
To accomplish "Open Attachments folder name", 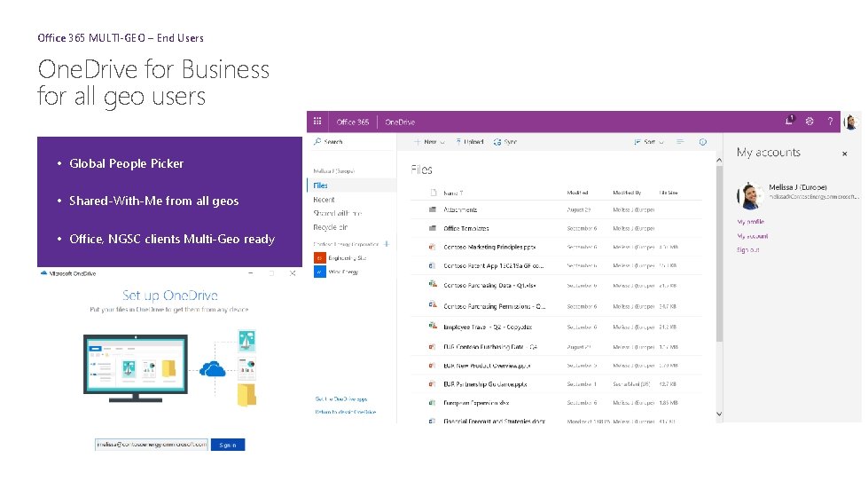I will [x=460, y=209].
